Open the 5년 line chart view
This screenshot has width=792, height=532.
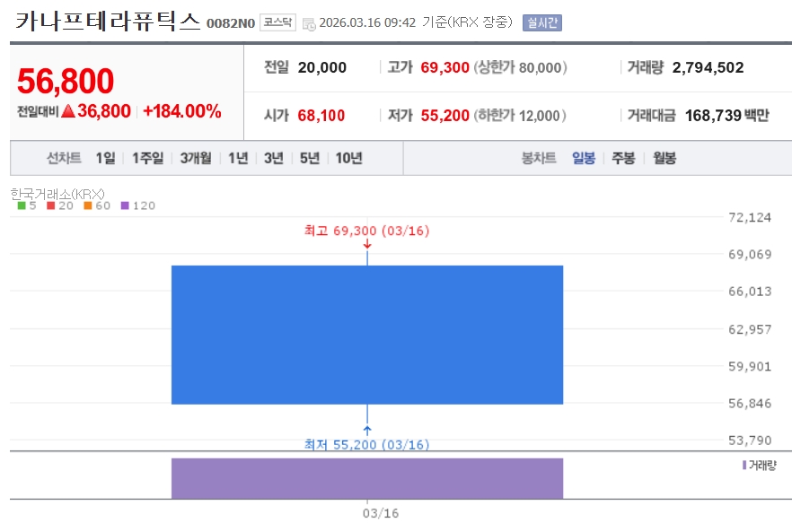point(310,158)
